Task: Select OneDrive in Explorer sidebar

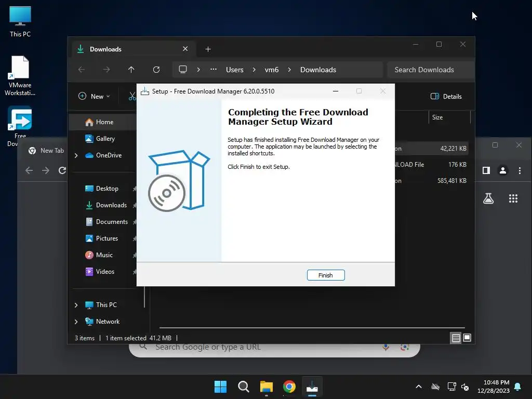Action: (x=103, y=155)
